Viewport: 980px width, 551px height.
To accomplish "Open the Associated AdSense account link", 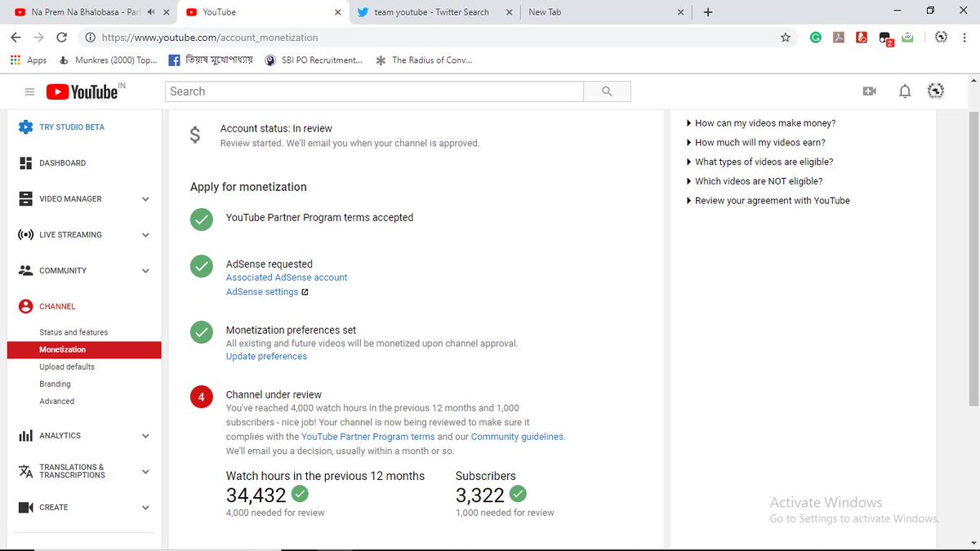I will tap(287, 278).
